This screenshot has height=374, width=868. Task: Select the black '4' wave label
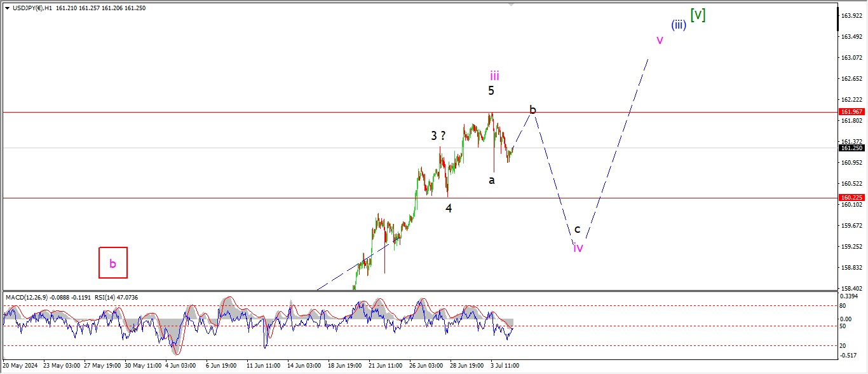coord(449,208)
